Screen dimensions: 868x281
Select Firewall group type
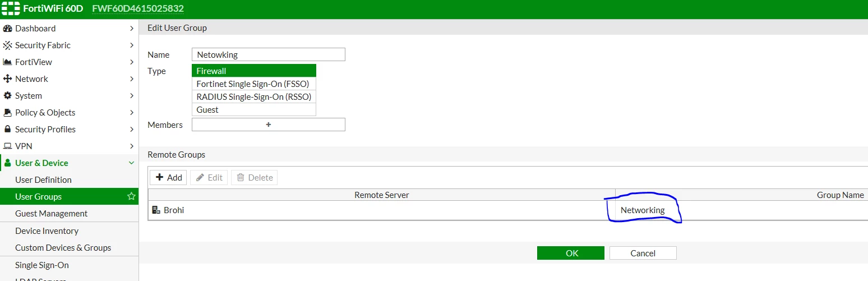[254, 71]
